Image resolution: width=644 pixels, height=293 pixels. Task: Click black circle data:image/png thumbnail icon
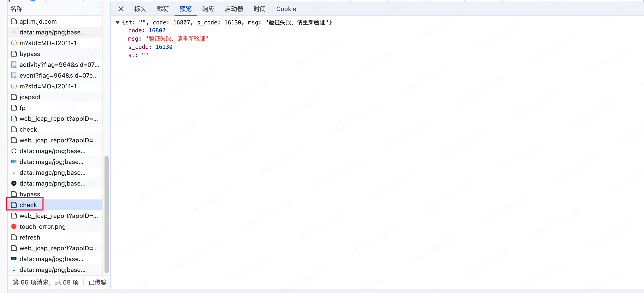tap(14, 184)
